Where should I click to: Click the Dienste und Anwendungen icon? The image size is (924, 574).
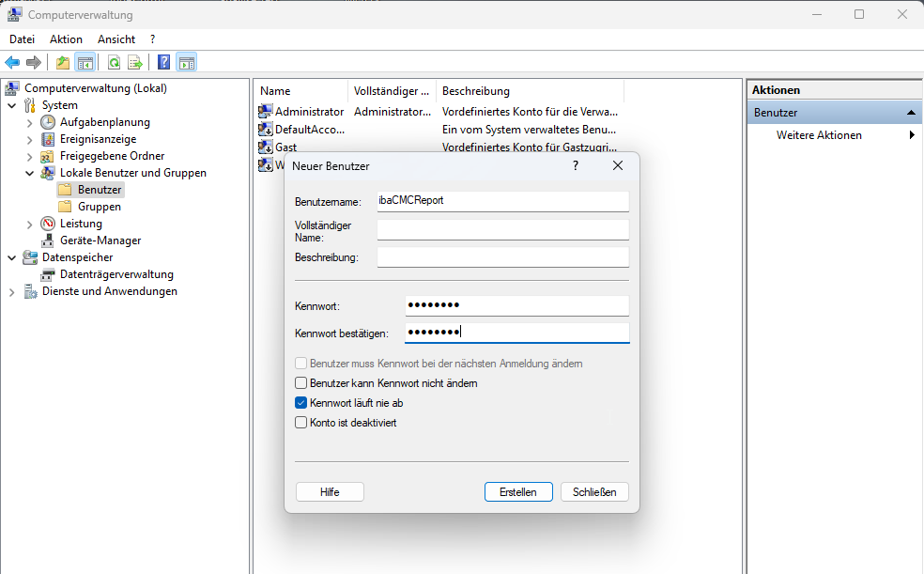tap(30, 292)
